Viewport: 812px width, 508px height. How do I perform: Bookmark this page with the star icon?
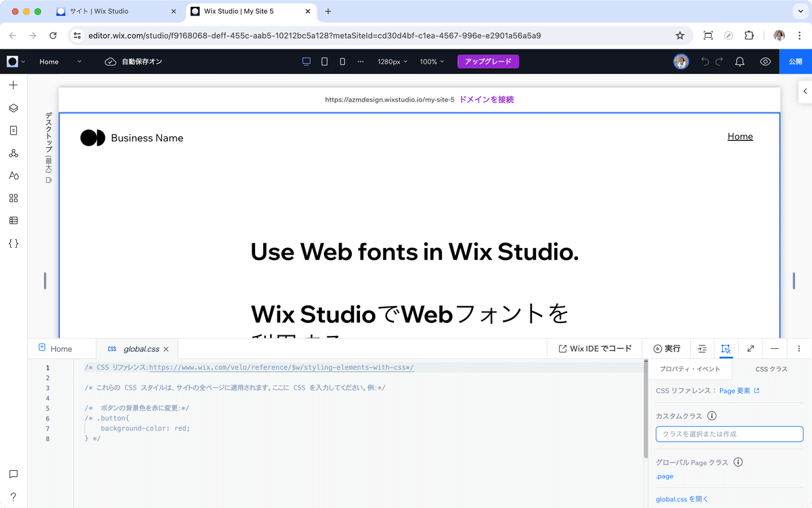click(680, 35)
